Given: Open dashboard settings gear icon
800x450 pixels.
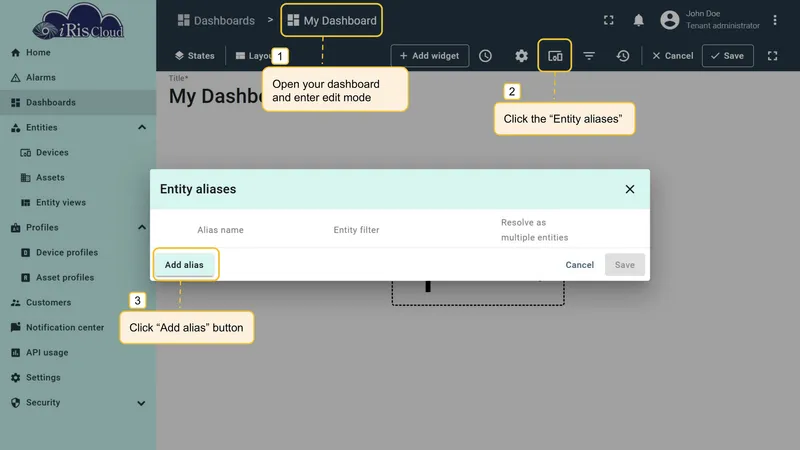Looking at the screenshot, I should click(521, 56).
